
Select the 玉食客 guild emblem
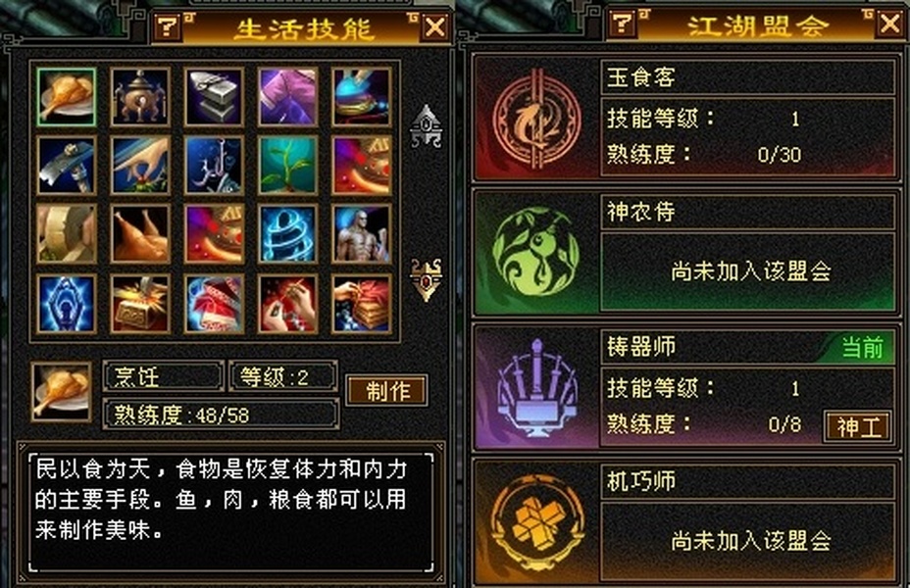pyautogui.click(x=536, y=120)
